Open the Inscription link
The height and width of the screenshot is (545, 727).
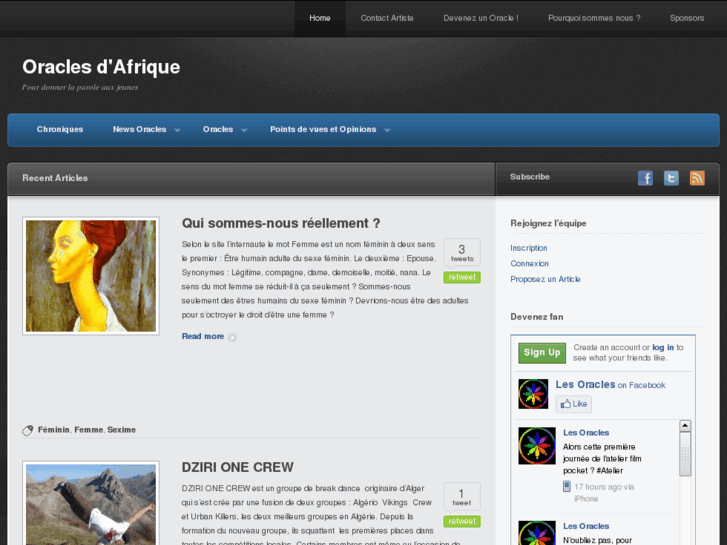(x=529, y=248)
